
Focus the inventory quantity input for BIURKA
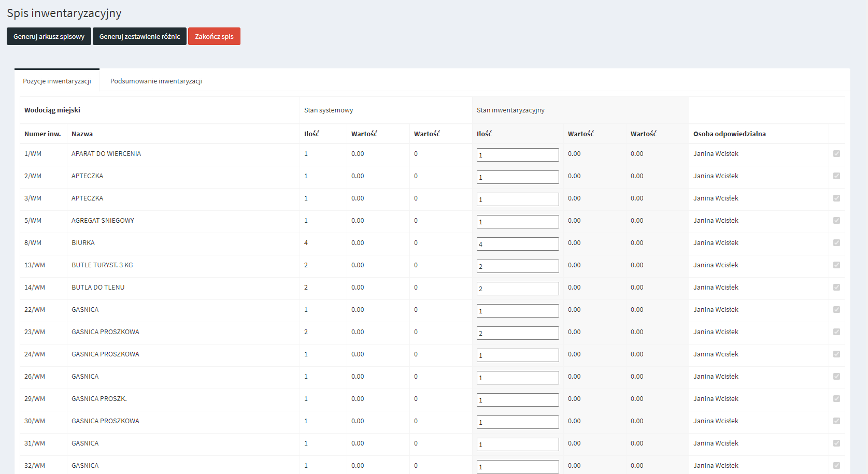pos(517,244)
